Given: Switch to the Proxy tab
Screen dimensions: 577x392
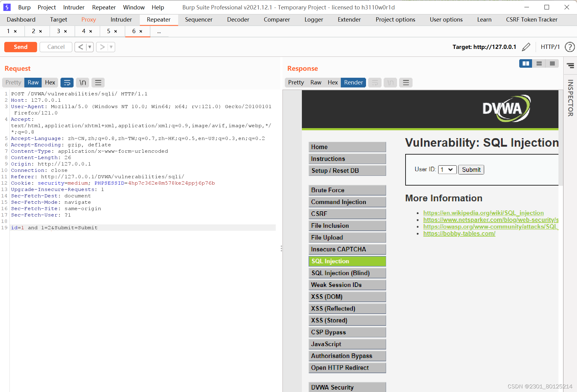Looking at the screenshot, I should (89, 19).
